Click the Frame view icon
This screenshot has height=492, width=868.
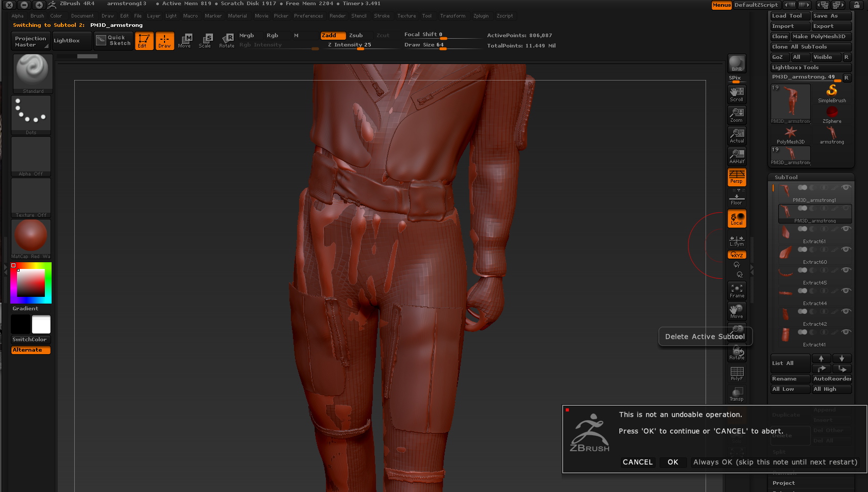(x=736, y=291)
